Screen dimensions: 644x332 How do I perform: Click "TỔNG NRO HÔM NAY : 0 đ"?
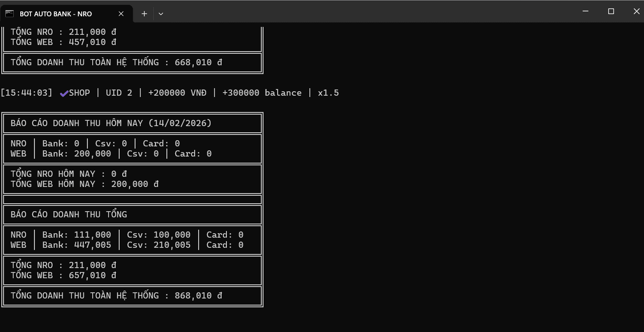[x=69, y=174]
